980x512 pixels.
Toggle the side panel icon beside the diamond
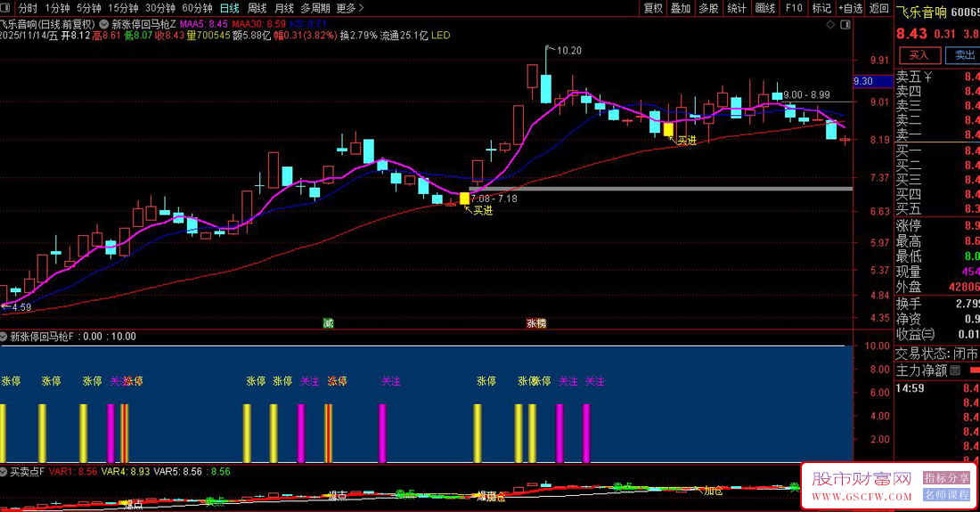tap(845, 24)
